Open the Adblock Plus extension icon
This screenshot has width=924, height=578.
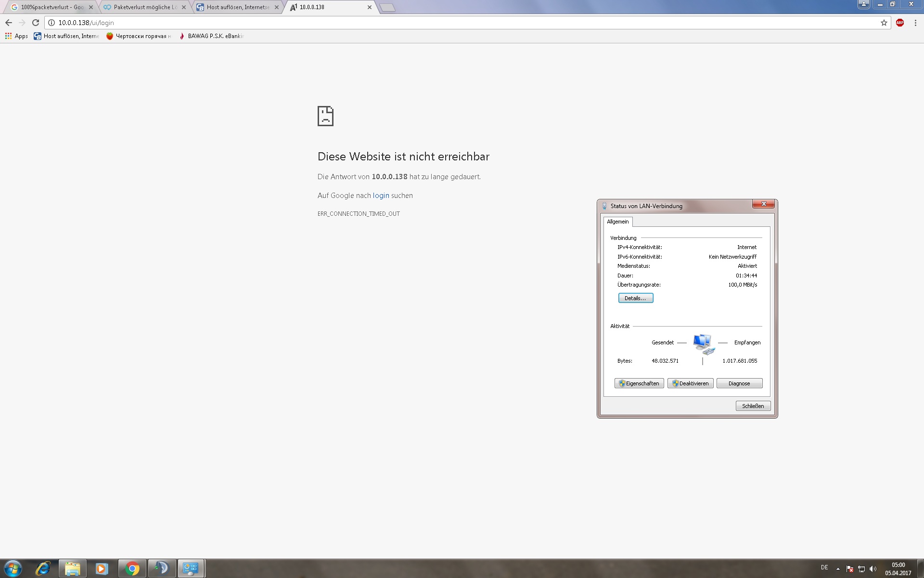point(899,23)
